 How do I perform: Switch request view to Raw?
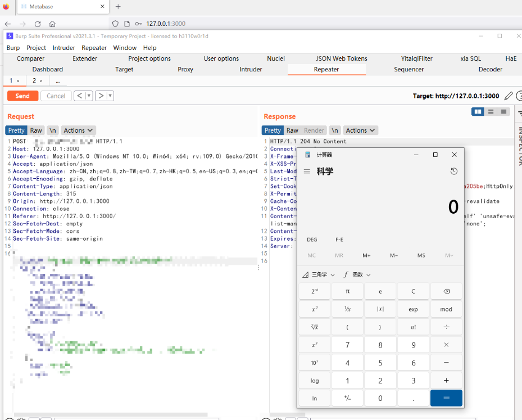[x=36, y=130]
